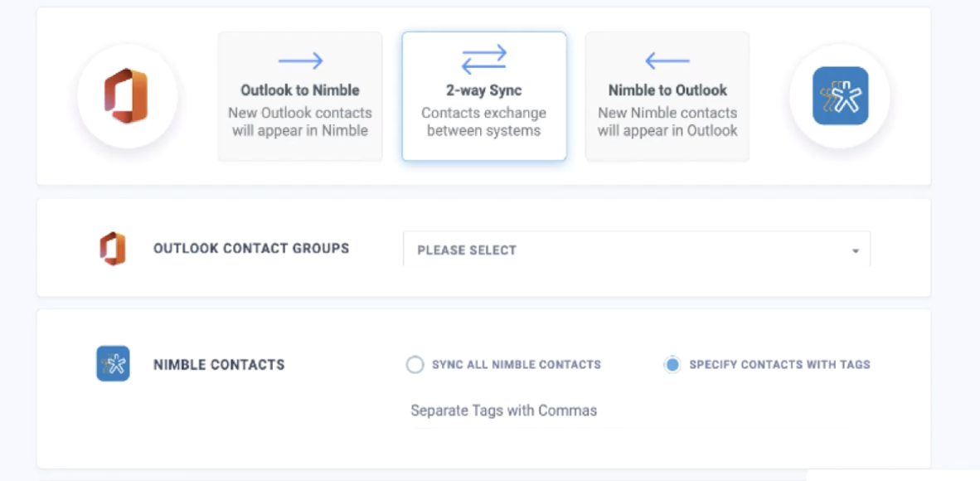Click the large Nimble logo icon
Viewport: 980px width, 481px height.
coord(840,96)
